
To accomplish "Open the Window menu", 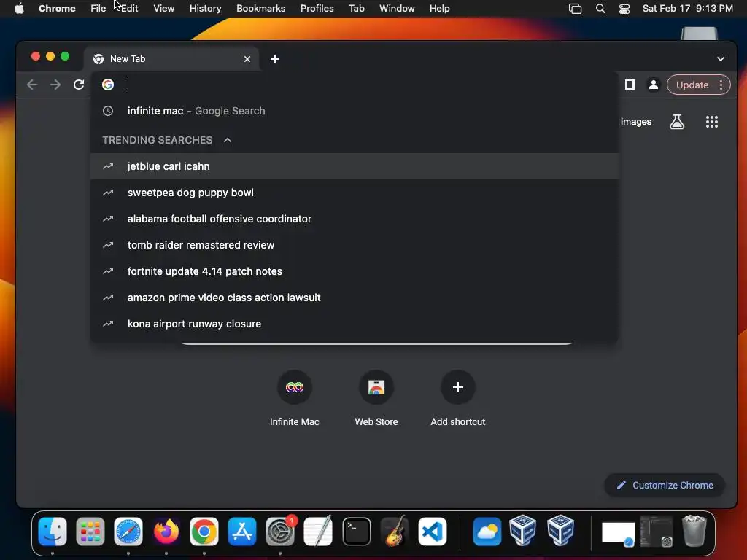I will [x=397, y=9].
